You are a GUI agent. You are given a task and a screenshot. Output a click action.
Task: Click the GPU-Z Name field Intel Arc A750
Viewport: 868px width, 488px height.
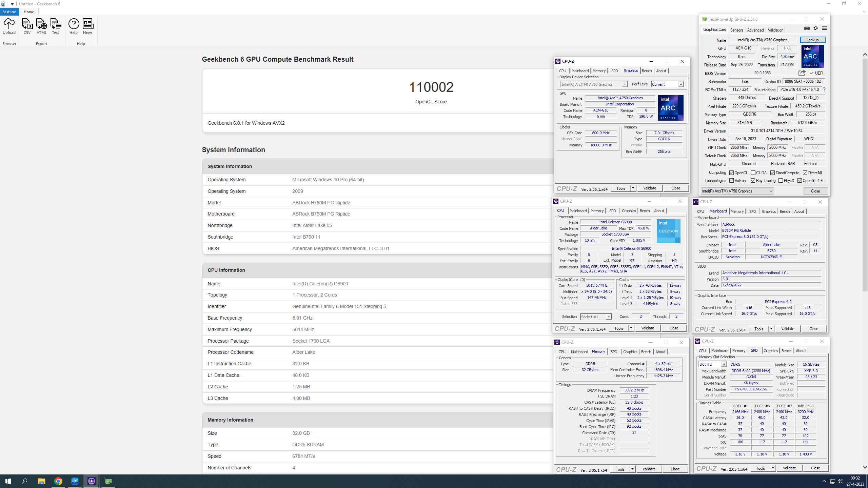coord(762,40)
